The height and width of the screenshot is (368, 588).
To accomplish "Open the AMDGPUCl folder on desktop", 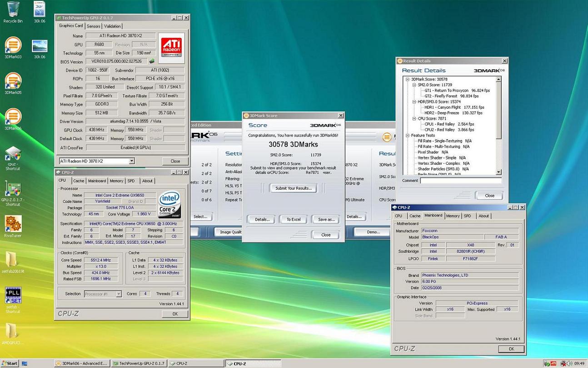I will (13, 334).
